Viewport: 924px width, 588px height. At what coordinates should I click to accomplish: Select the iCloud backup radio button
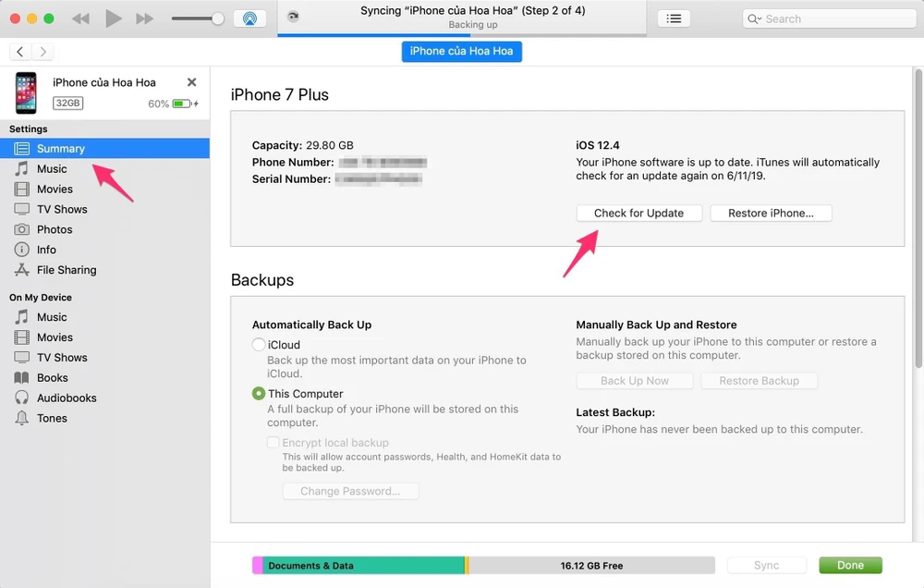click(x=259, y=345)
